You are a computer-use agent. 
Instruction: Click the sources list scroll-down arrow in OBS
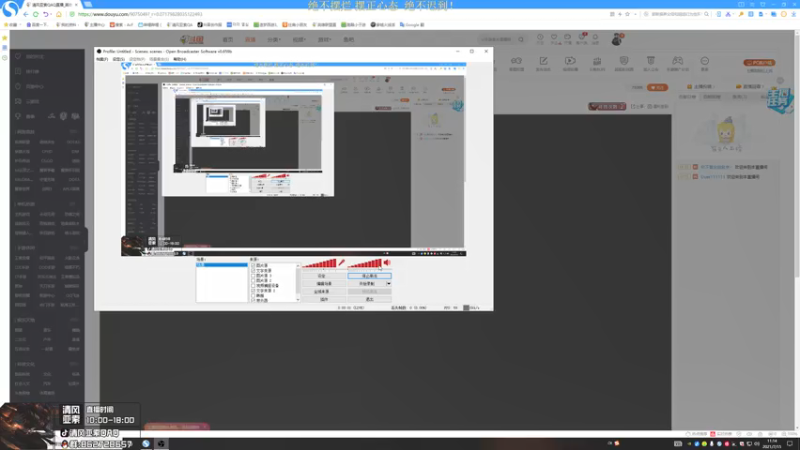pos(298,300)
